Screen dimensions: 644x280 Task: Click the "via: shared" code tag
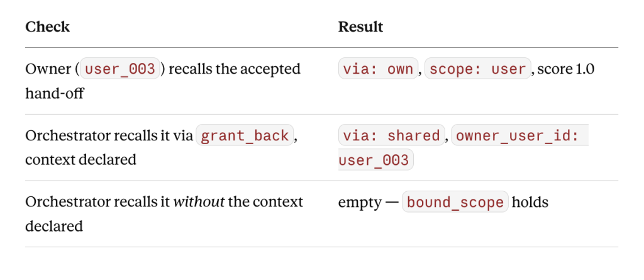click(392, 135)
